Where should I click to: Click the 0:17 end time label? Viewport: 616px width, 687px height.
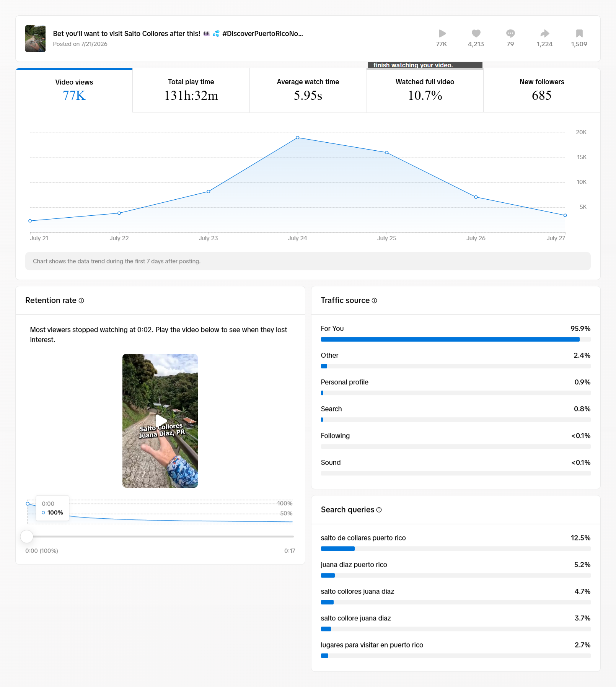tap(290, 551)
